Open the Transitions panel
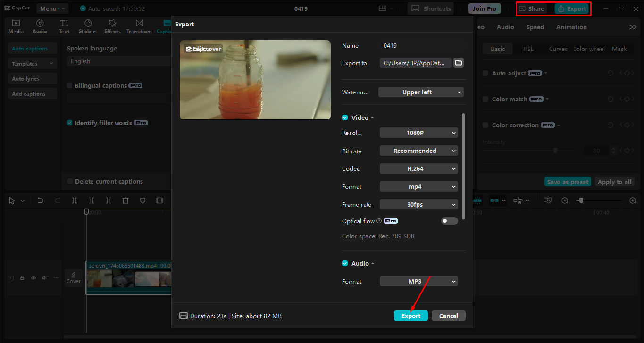644x343 pixels. [139, 26]
